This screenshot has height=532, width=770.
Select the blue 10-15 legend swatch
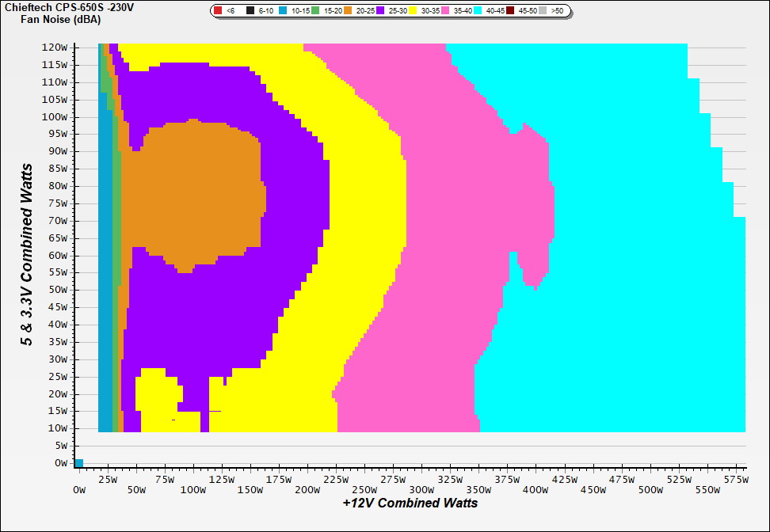[283, 11]
